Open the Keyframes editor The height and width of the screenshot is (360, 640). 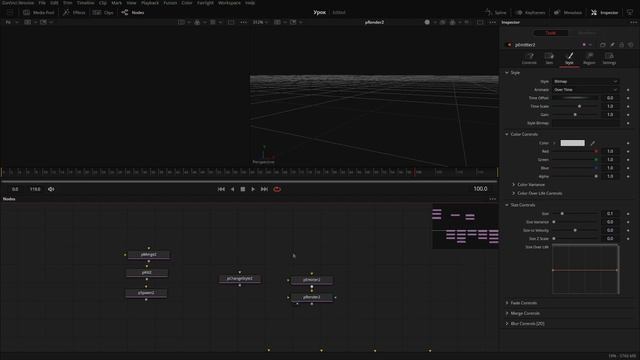click(530, 13)
